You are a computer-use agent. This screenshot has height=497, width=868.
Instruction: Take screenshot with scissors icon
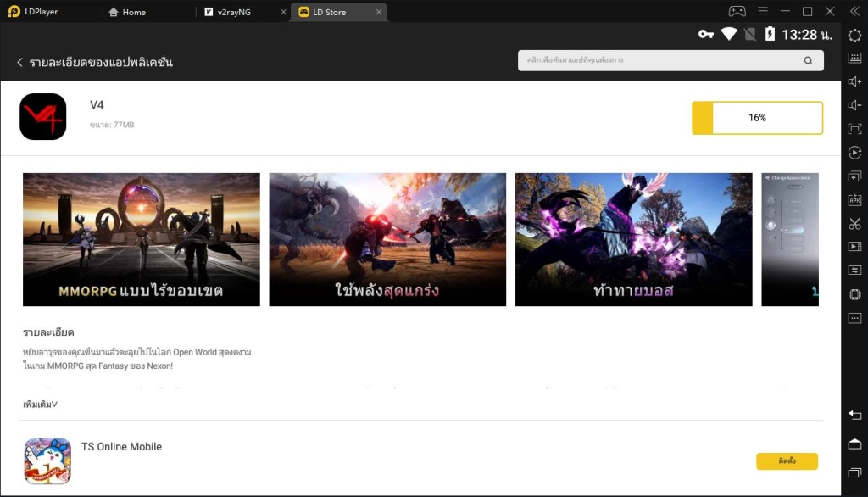click(854, 224)
